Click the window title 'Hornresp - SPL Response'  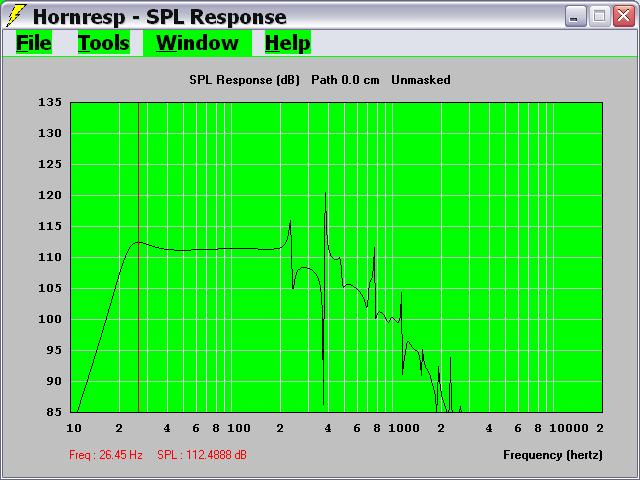point(160,17)
